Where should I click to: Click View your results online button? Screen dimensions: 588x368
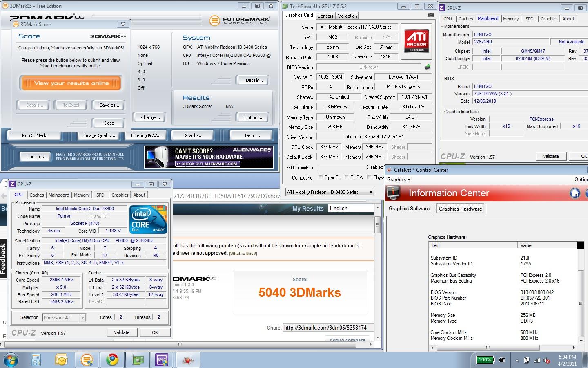(71, 83)
